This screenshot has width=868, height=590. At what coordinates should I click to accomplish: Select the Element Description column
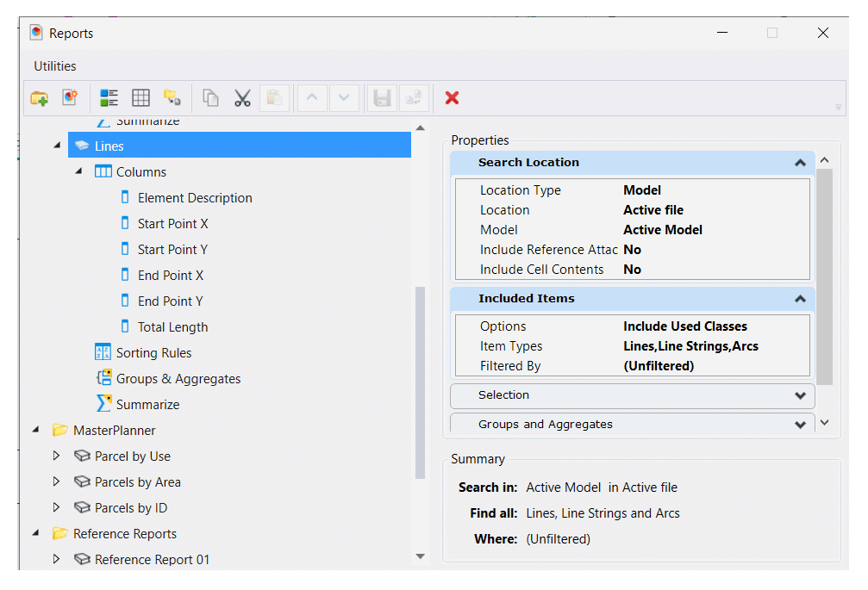click(195, 197)
